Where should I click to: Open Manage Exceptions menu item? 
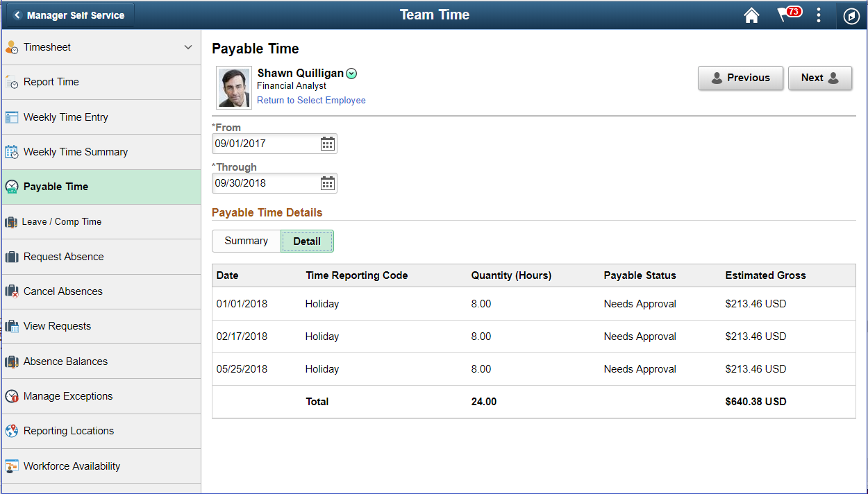[x=101, y=396]
